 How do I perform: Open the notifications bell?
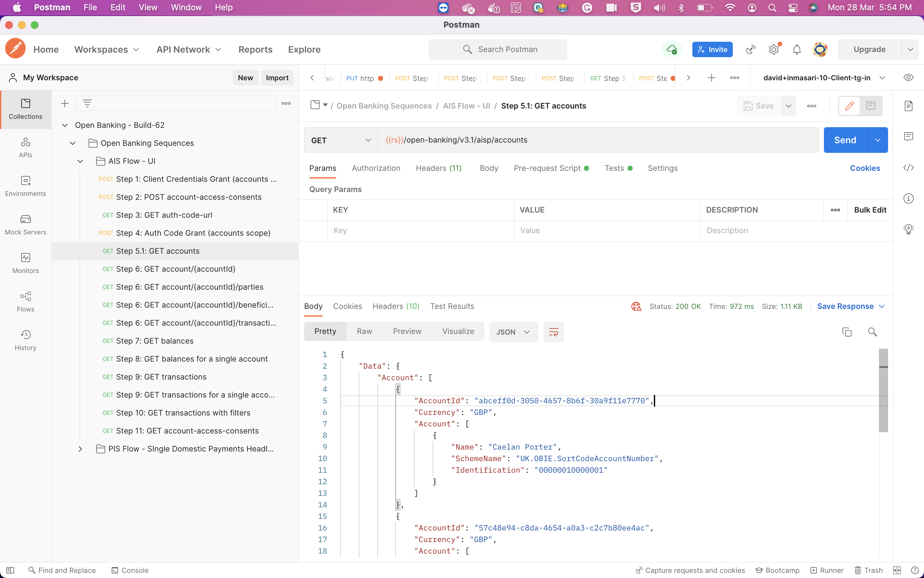tap(797, 49)
